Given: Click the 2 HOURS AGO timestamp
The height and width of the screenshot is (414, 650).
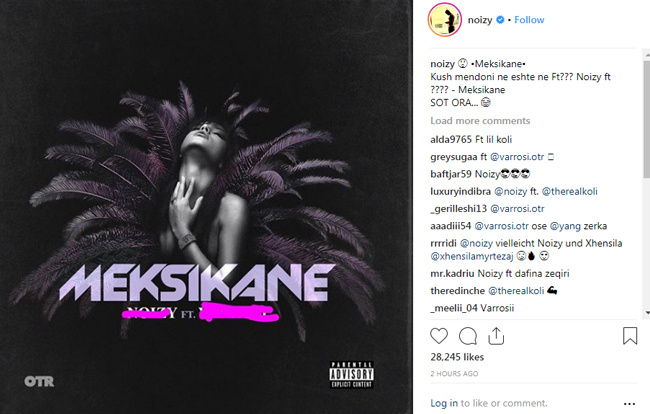Looking at the screenshot, I should click(454, 373).
